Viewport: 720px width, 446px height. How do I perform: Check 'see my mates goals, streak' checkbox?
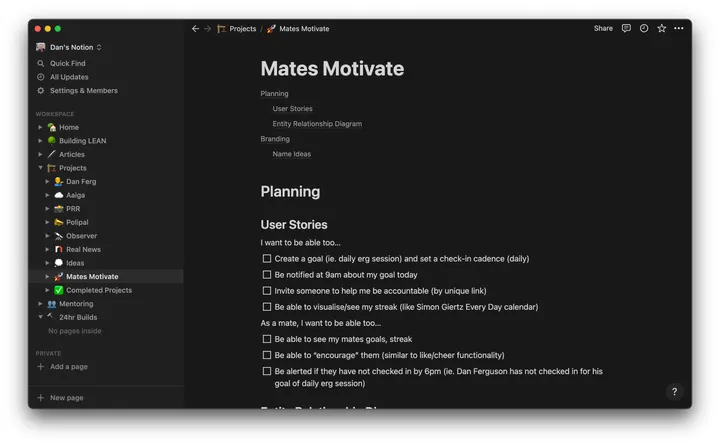click(x=267, y=339)
